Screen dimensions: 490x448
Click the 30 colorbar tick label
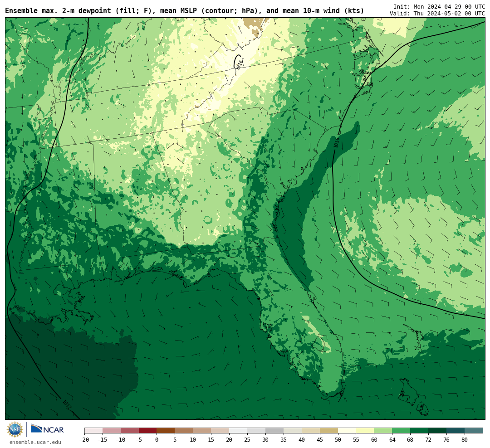pyautogui.click(x=265, y=440)
